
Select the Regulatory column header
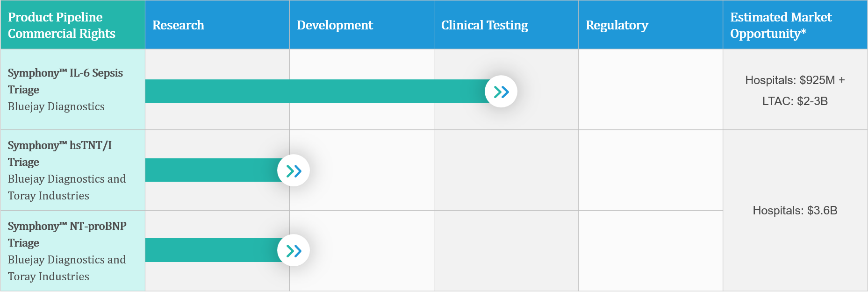click(617, 25)
